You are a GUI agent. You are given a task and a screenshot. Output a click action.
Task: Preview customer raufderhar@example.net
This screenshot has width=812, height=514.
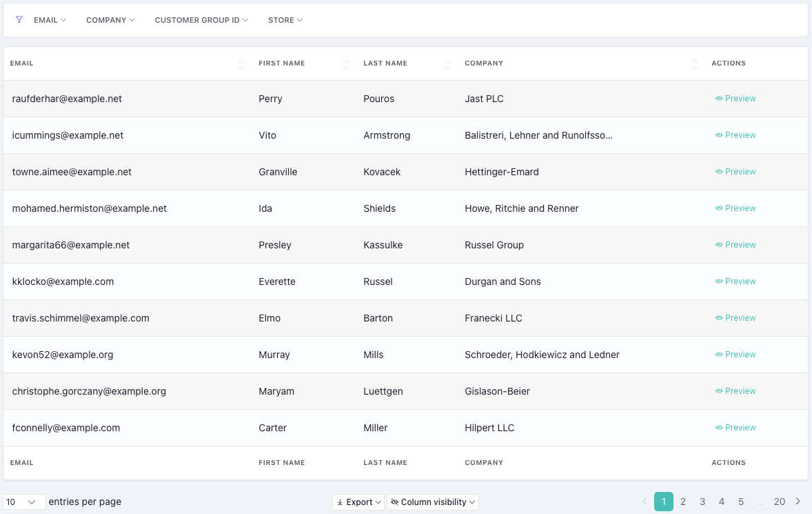pyautogui.click(x=735, y=99)
